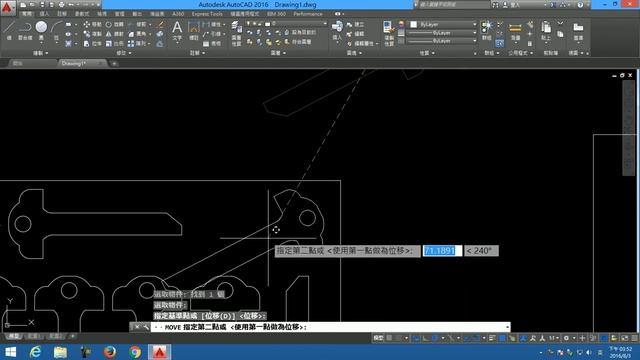Screen dimensions: 640x360
Task: Click Match Properties (複製性質) icon
Action: 388,33
